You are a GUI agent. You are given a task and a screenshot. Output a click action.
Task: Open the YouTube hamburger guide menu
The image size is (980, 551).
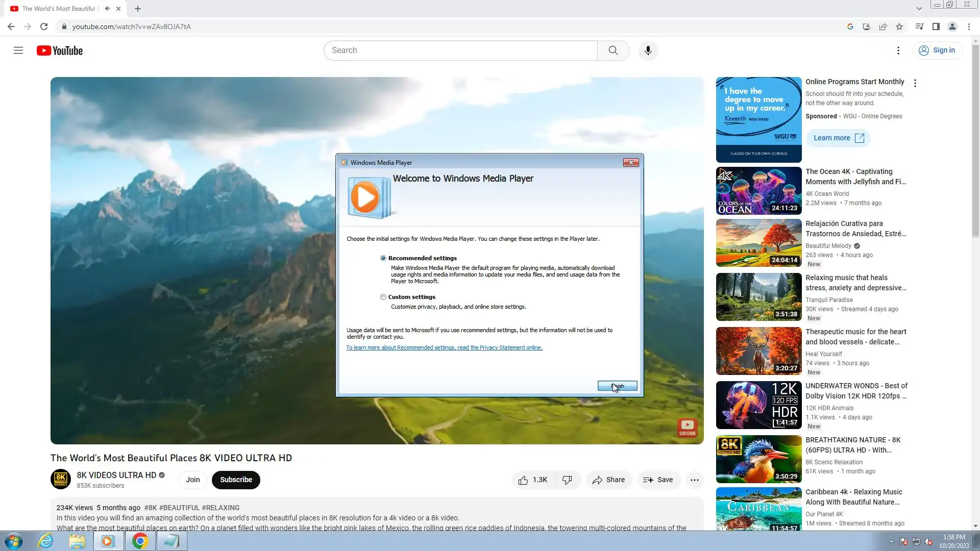(18, 51)
